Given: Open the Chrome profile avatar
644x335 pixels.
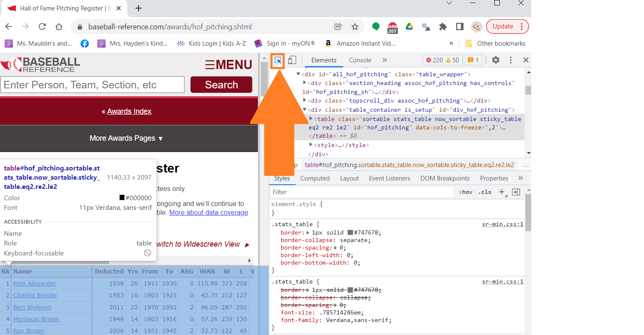Looking at the screenshot, I should (x=476, y=27).
